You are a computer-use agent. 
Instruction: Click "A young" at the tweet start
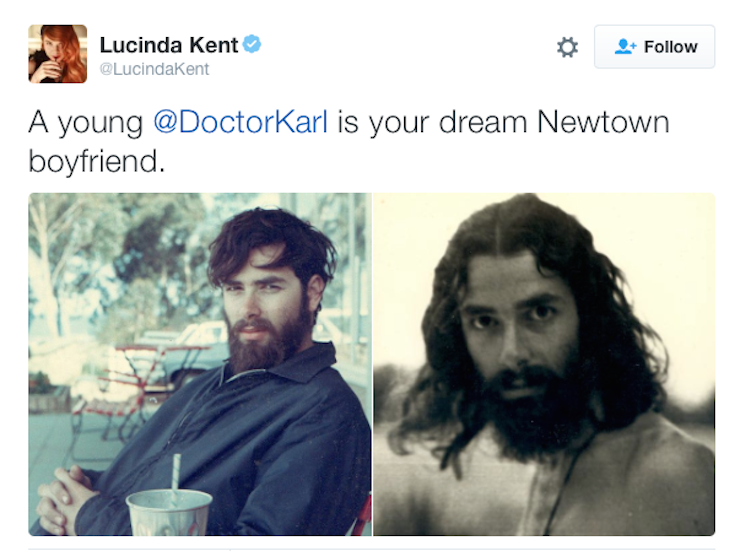tap(85, 124)
